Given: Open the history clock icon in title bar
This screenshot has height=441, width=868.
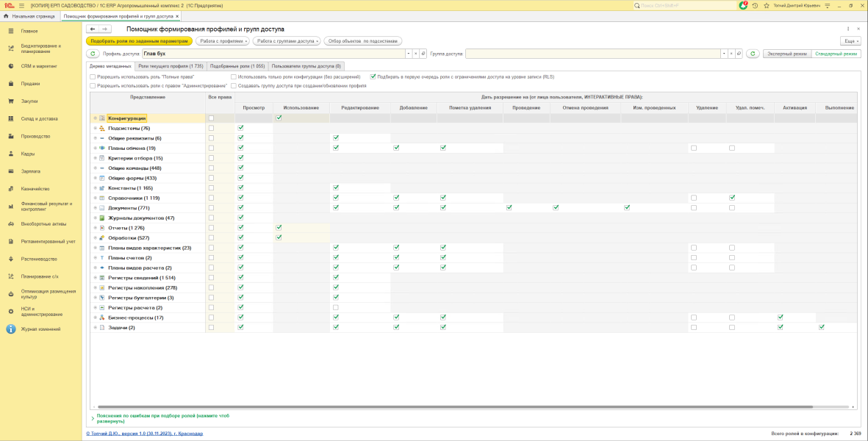Looking at the screenshot, I should (755, 5).
